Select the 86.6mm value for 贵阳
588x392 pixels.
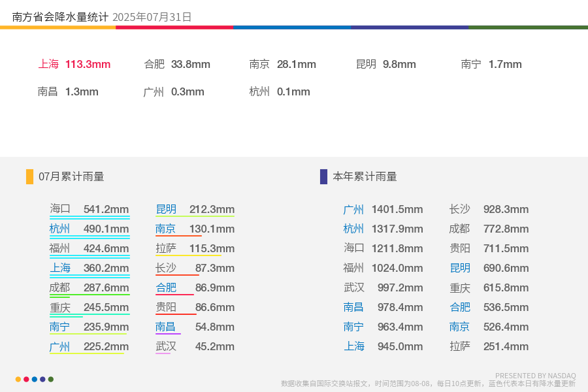point(215,307)
